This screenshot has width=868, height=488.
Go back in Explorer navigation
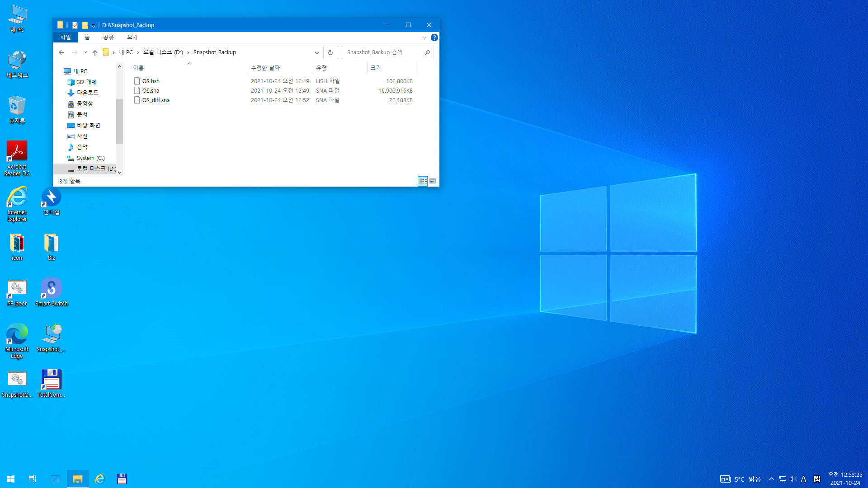pos(61,52)
